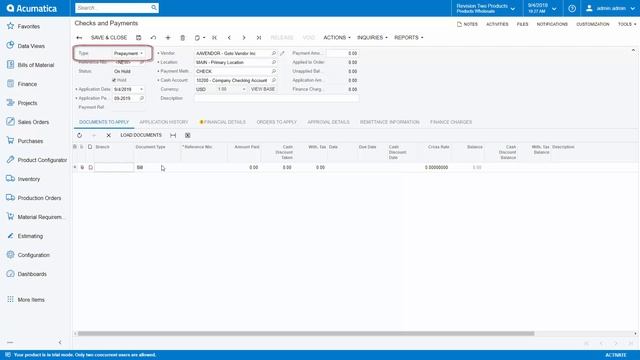Toggle the Hold checkbox
This screenshot has height=360, width=640.
[114, 80]
